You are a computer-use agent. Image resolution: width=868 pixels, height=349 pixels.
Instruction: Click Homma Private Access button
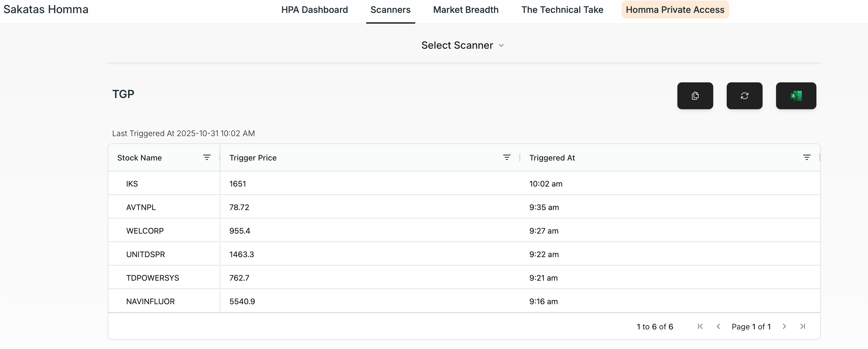click(x=675, y=10)
